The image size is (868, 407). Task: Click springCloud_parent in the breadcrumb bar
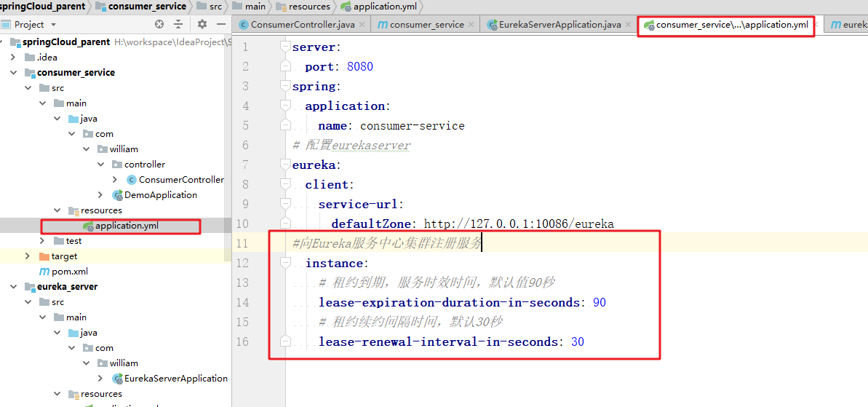point(43,7)
